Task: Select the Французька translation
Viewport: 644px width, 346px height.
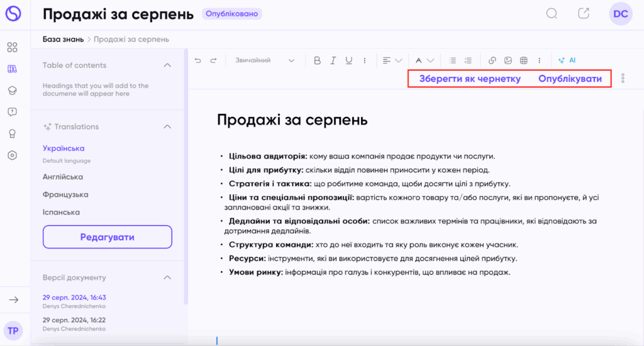Action: point(65,195)
